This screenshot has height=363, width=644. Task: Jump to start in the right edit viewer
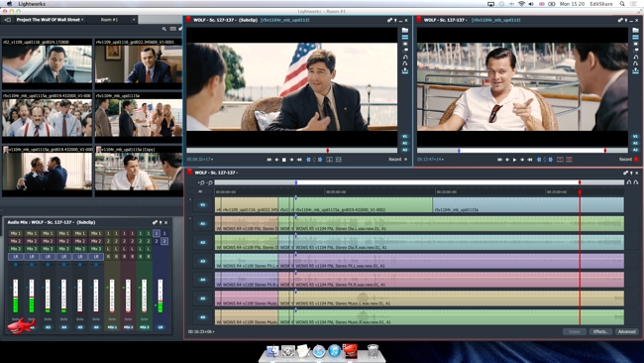[499, 160]
